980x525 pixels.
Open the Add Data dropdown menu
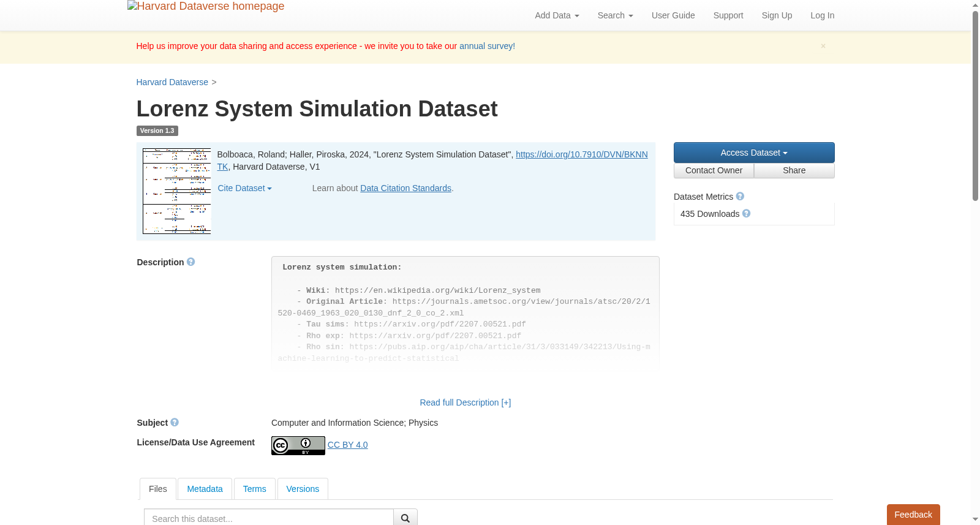(x=557, y=15)
